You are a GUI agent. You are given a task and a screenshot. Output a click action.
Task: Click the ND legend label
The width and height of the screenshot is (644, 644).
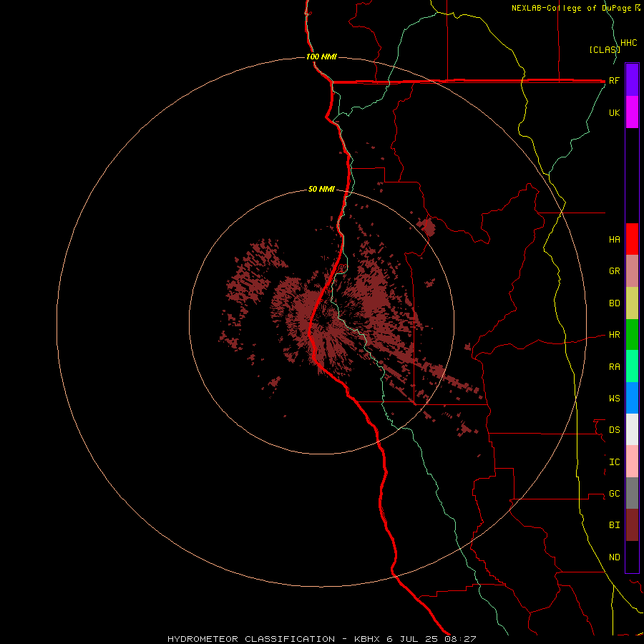coord(614,557)
